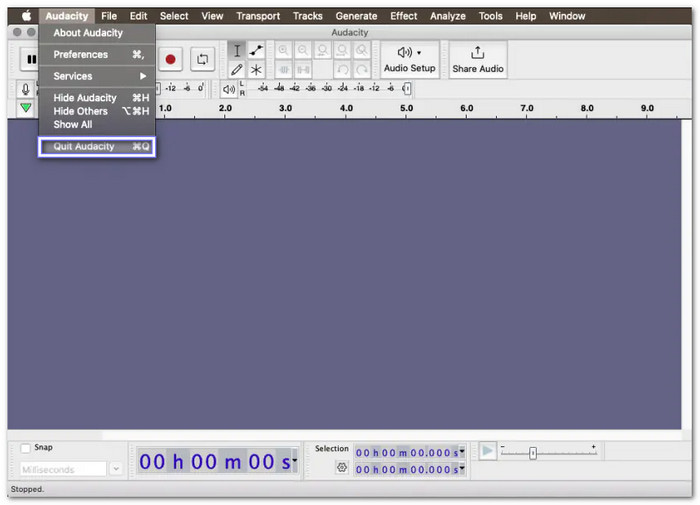700x505 pixels.
Task: Start recording with the red Record button
Action: 170,59
